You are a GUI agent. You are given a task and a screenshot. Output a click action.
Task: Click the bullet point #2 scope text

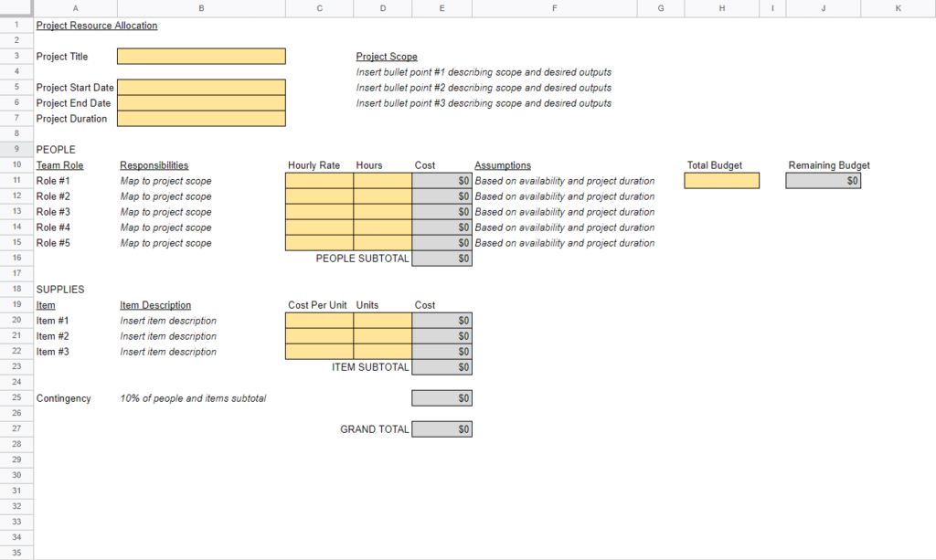coord(484,88)
